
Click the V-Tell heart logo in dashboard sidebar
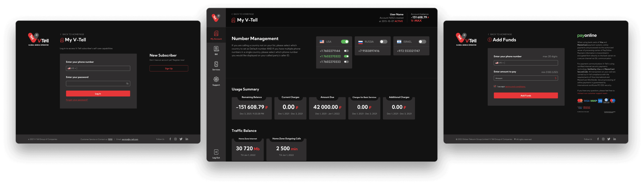pyautogui.click(x=216, y=18)
